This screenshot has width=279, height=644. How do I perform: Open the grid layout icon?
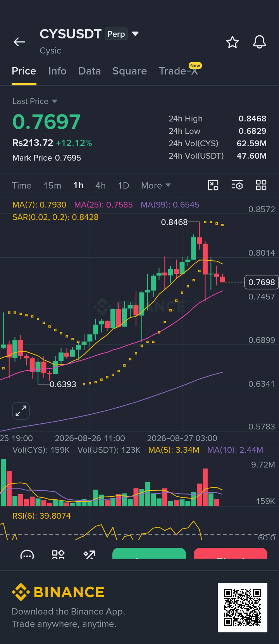[261, 185]
